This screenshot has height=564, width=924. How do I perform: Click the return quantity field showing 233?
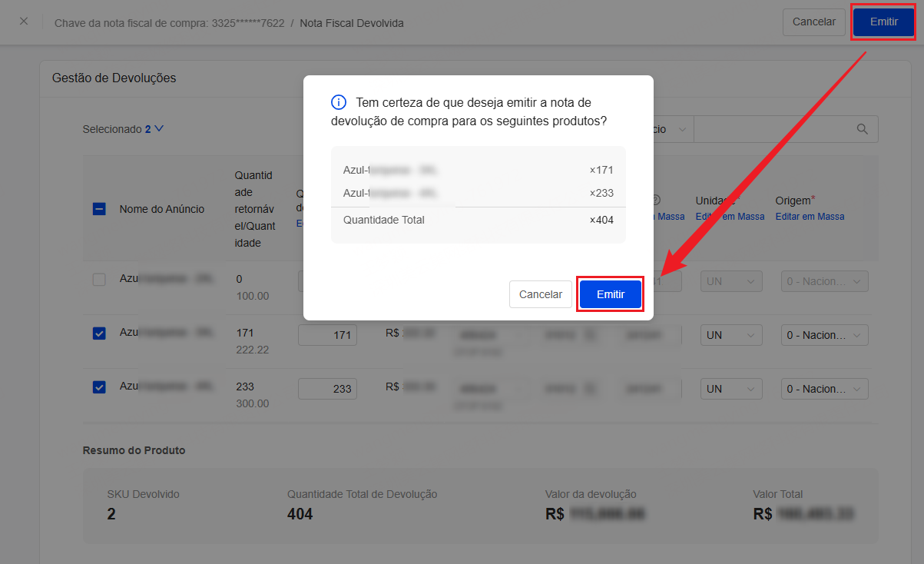click(327, 389)
